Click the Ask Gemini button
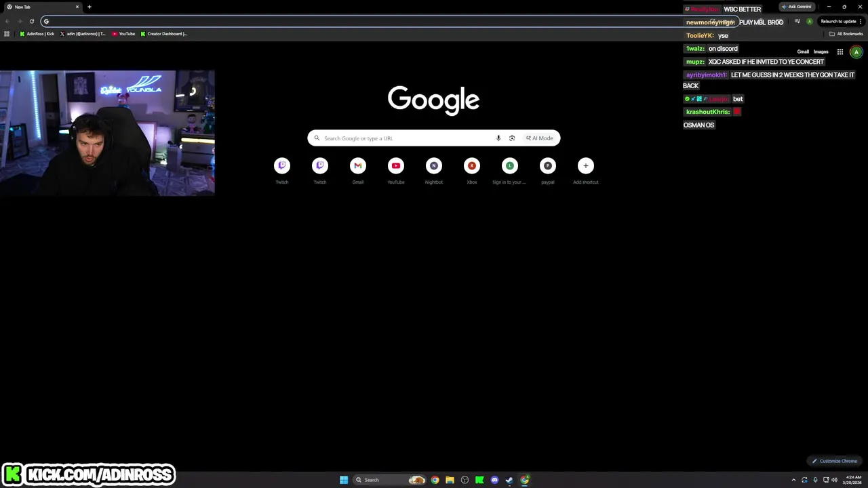 point(796,7)
